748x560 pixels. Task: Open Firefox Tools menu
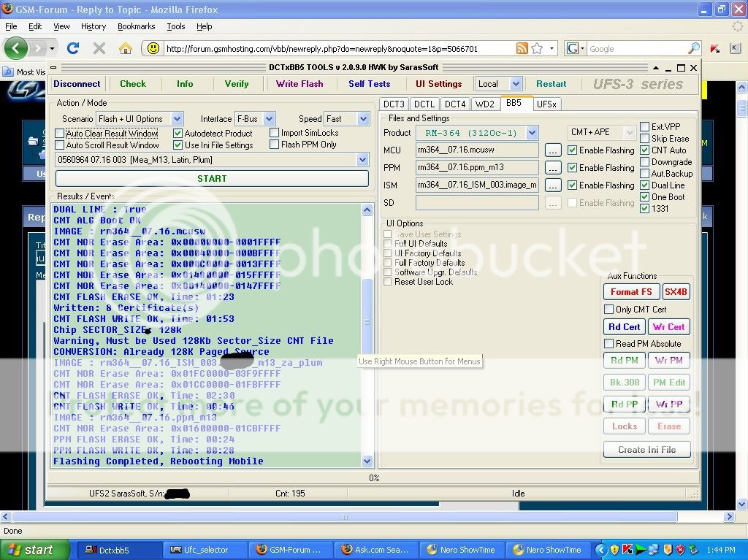176,27
